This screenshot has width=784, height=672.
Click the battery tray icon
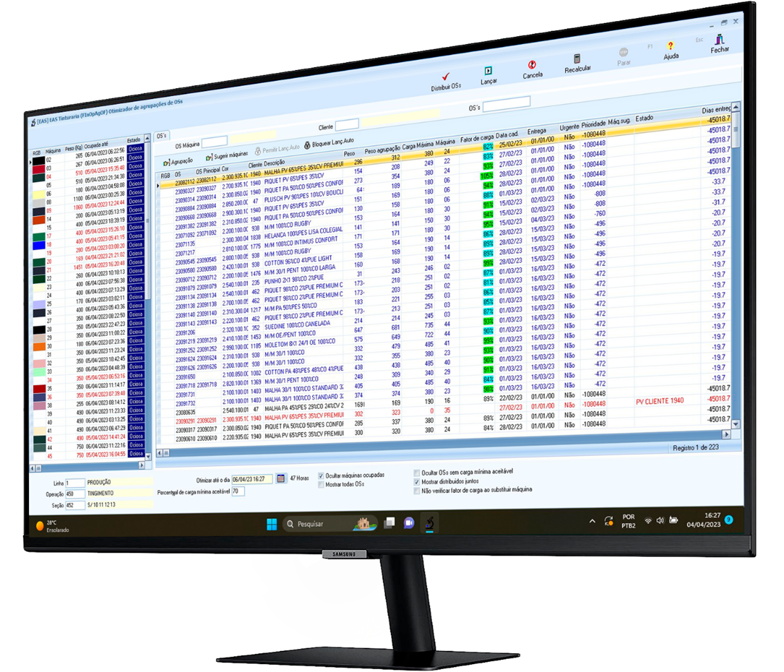[x=674, y=520]
